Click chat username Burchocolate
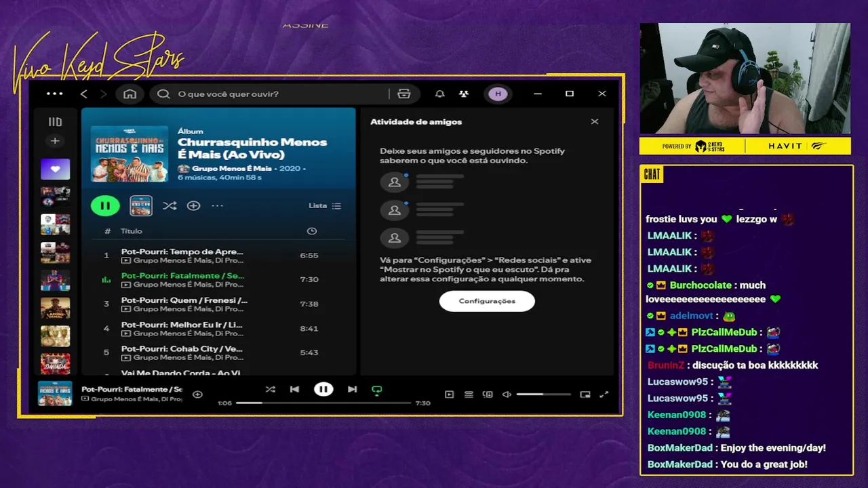This screenshot has width=868, height=488. [x=701, y=285]
